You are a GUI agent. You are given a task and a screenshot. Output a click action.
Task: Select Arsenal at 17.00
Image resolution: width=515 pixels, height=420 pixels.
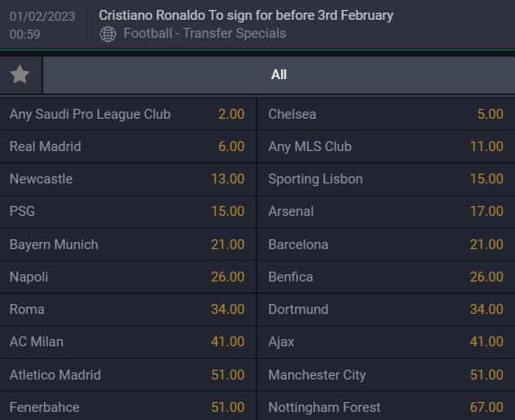[386, 211]
